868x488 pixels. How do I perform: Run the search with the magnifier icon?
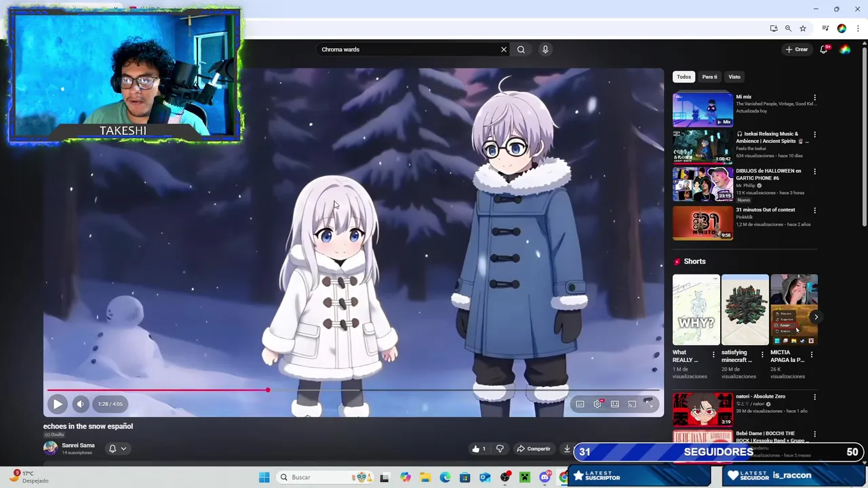(521, 49)
